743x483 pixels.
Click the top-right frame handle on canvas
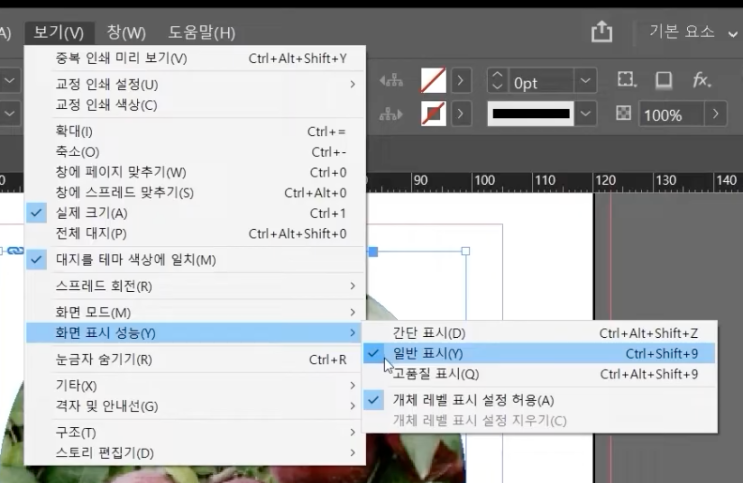(465, 251)
